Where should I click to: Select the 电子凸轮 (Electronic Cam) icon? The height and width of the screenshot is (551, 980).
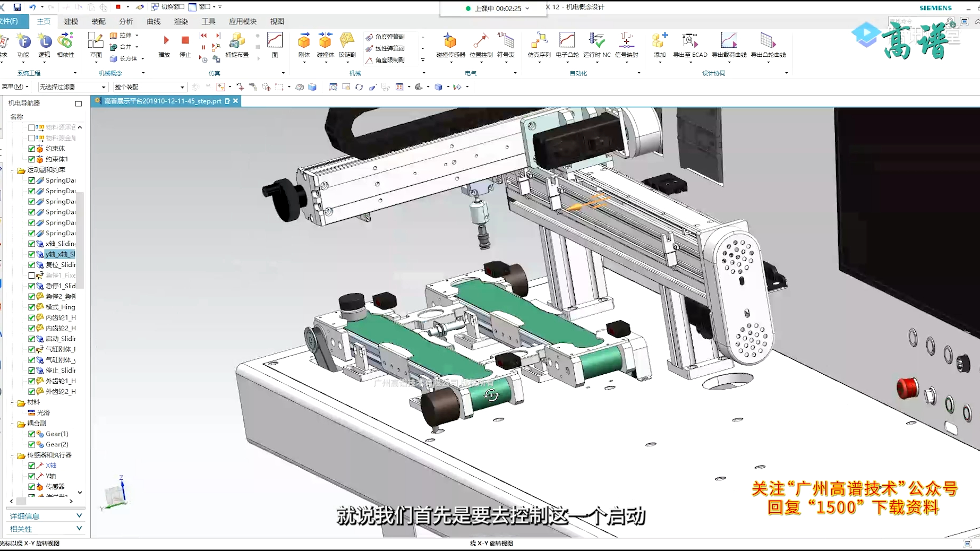(x=567, y=42)
